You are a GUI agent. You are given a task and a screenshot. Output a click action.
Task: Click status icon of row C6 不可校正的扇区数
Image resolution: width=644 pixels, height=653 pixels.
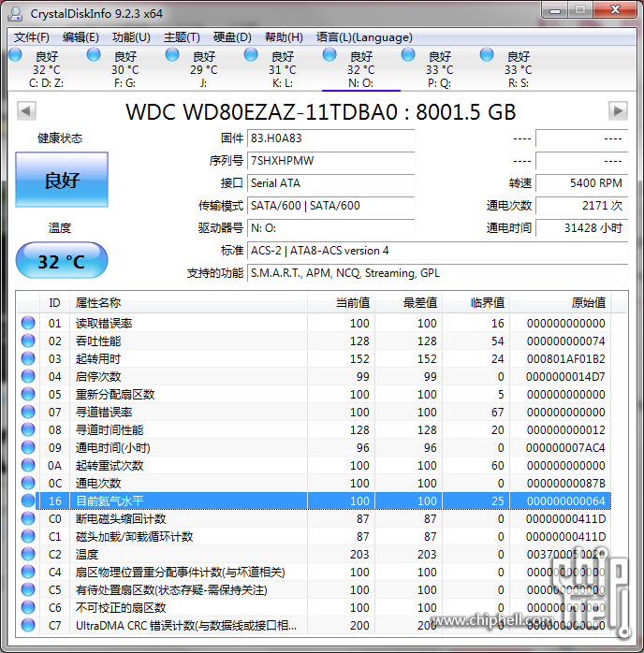[28, 607]
